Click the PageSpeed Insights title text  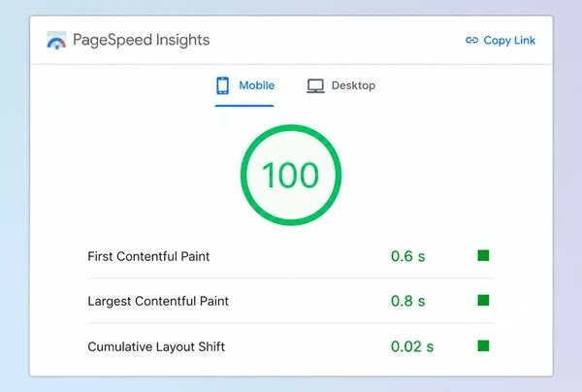(141, 40)
